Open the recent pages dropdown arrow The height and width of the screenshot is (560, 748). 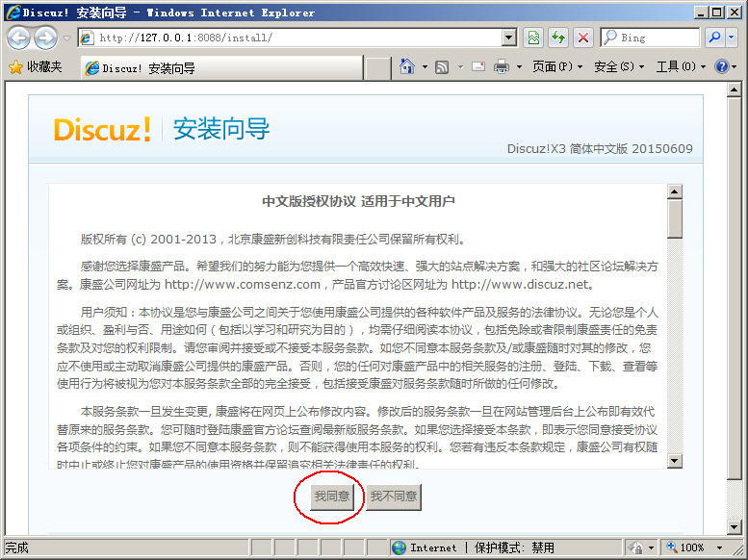click(67, 38)
